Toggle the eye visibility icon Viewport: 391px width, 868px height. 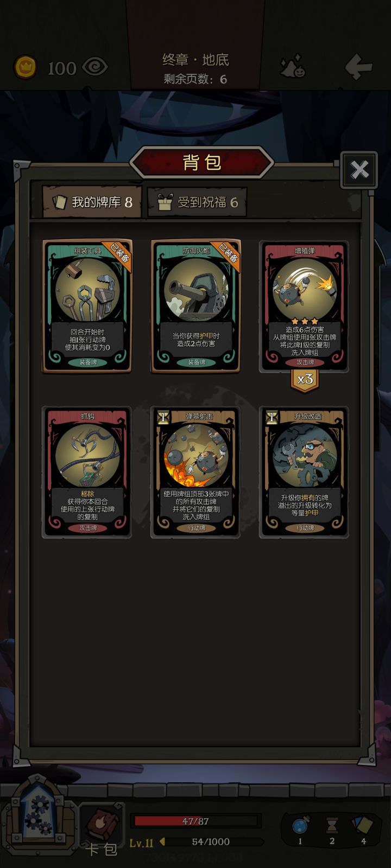[x=95, y=67]
